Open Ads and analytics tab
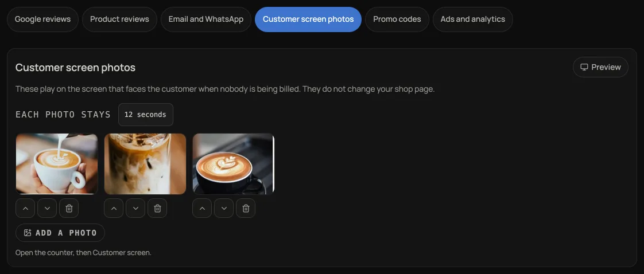This screenshot has height=274, width=644. [473, 19]
